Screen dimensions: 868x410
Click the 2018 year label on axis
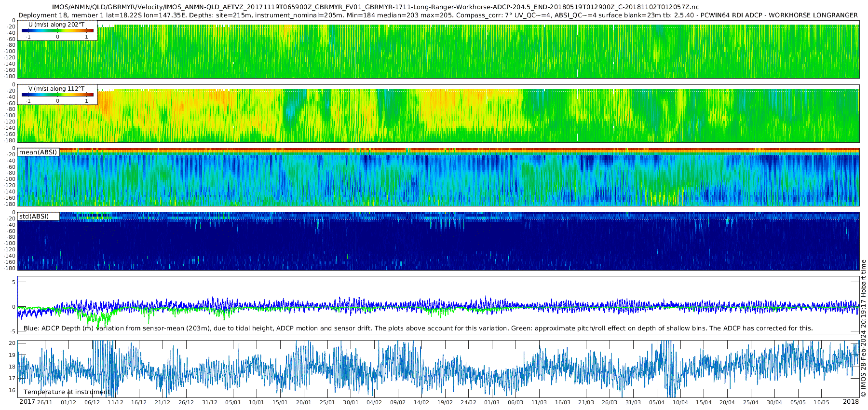tap(851, 402)
